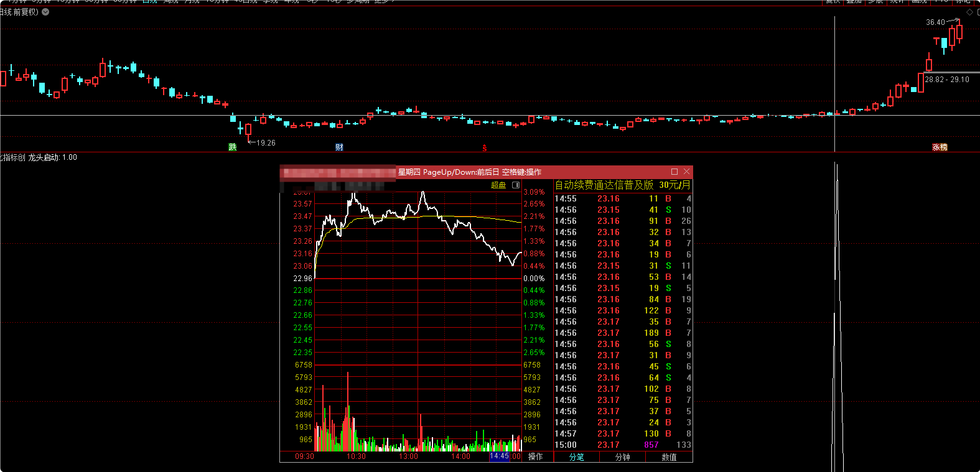Open the 操作 menu in the popup
Image resolution: width=980 pixels, height=472 pixels.
point(536,456)
